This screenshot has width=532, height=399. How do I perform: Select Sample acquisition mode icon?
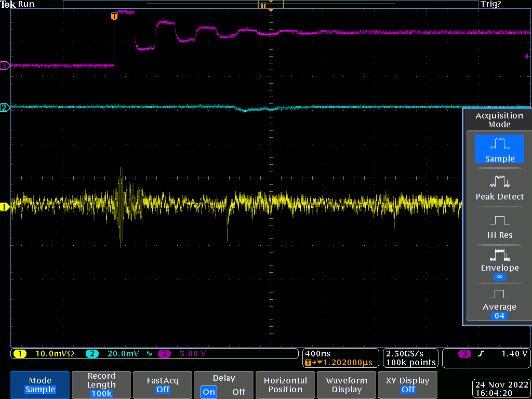499,144
